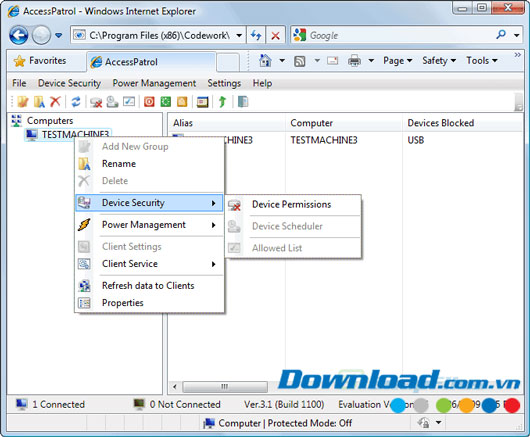Click the red power shutdown toolbar icon
Screen dimensions: 530x437
(149, 101)
